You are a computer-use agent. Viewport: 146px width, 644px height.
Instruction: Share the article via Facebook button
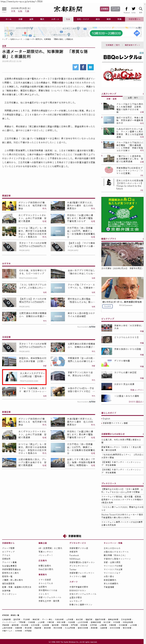coord(83,67)
